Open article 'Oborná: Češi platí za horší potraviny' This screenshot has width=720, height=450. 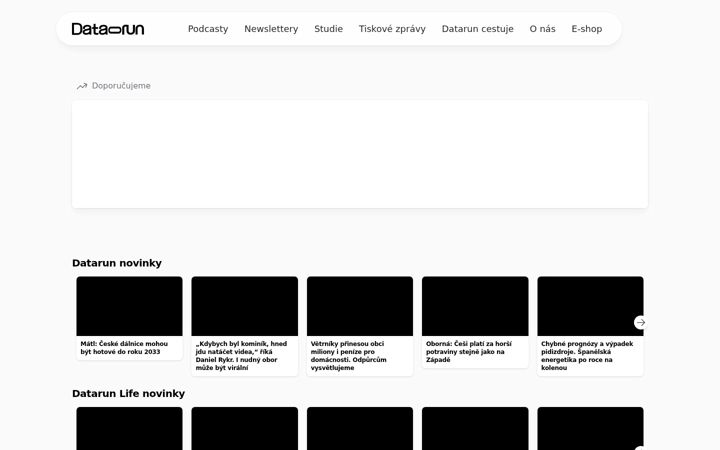(x=468, y=352)
